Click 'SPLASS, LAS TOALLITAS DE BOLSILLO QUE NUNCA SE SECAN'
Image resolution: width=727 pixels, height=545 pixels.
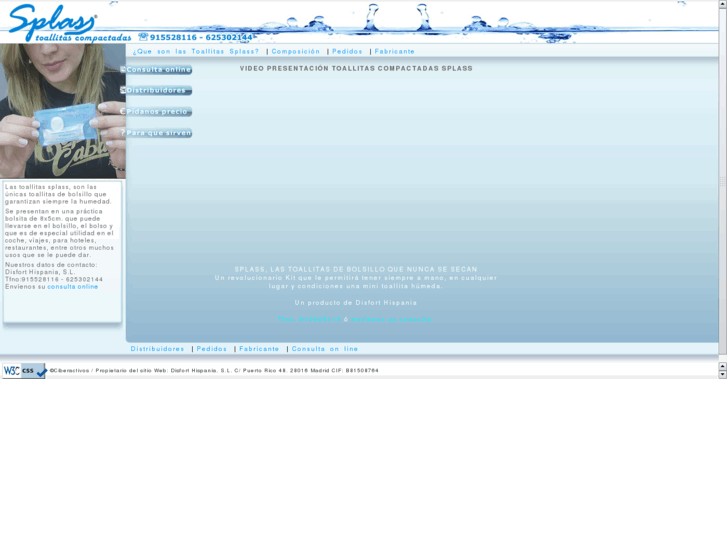coord(356,269)
